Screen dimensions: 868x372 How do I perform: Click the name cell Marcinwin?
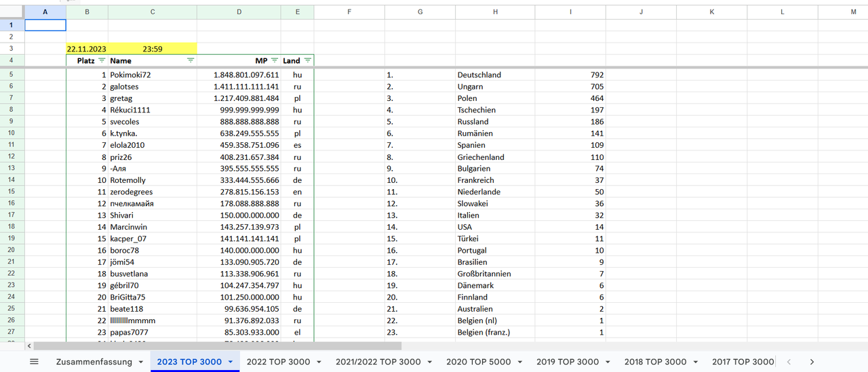point(153,227)
